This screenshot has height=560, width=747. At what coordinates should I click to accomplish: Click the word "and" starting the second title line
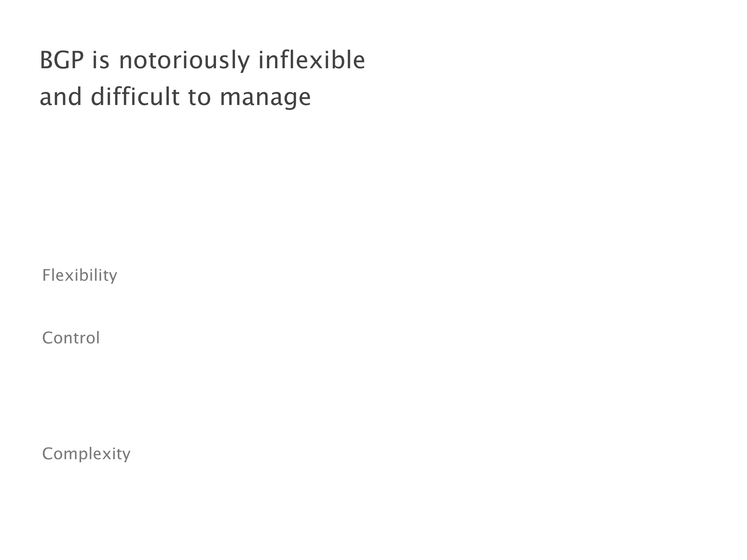point(61,97)
